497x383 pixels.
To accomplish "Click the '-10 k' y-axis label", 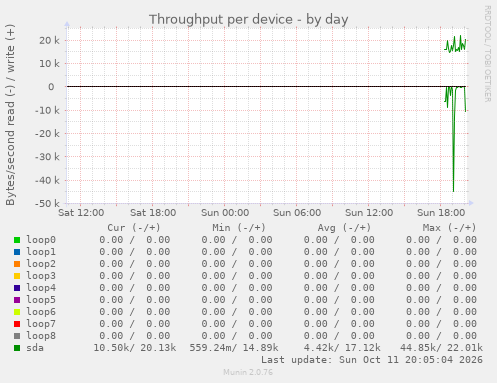I will click(x=47, y=110).
